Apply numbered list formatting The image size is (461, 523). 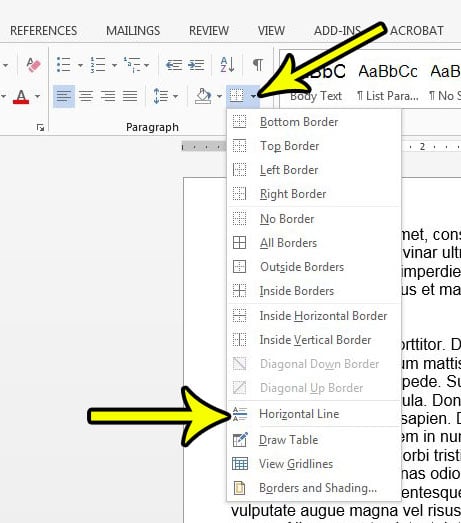point(98,65)
